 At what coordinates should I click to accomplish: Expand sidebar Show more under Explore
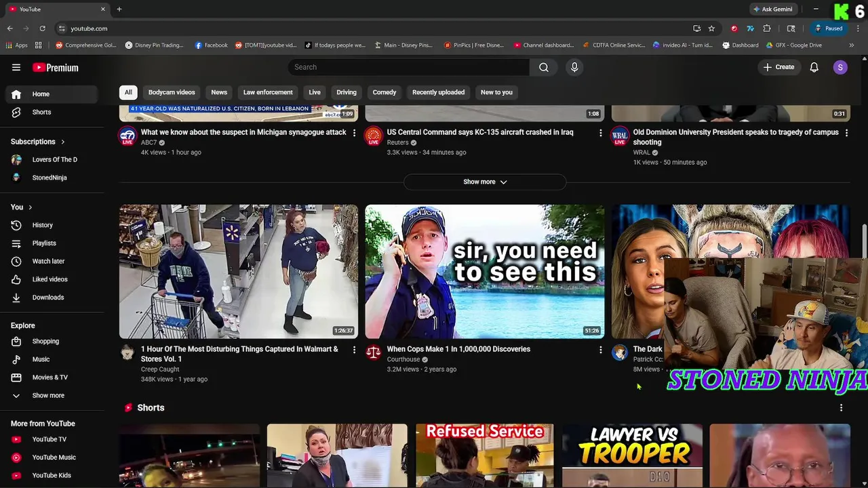pos(52,395)
